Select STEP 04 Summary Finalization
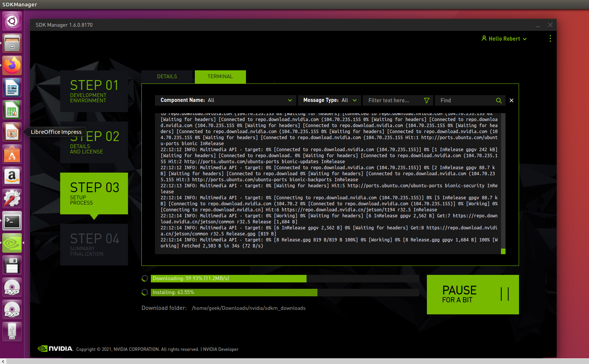The image size is (589, 364). click(94, 244)
